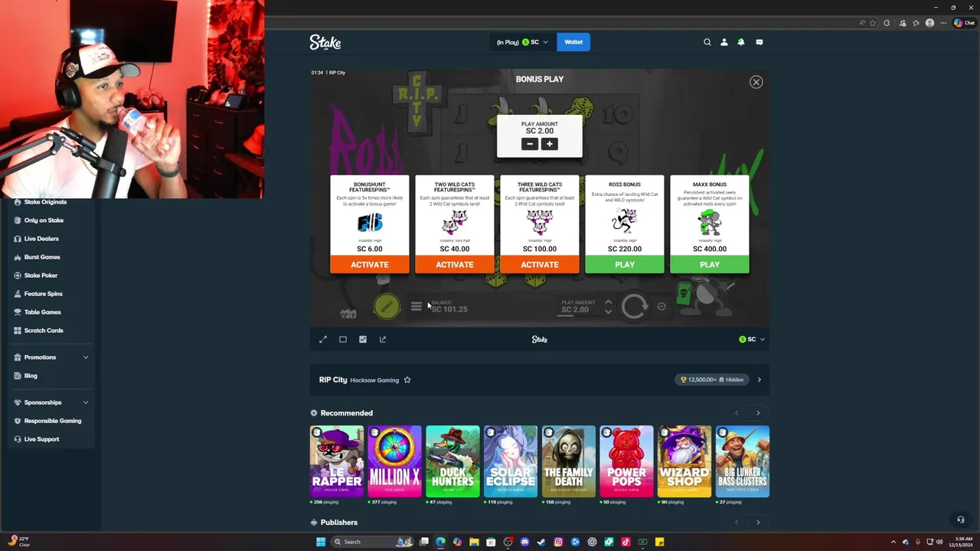Screen dimensions: 980x551
Task: Activate Three Wild Cats Featurespins
Action: click(540, 265)
